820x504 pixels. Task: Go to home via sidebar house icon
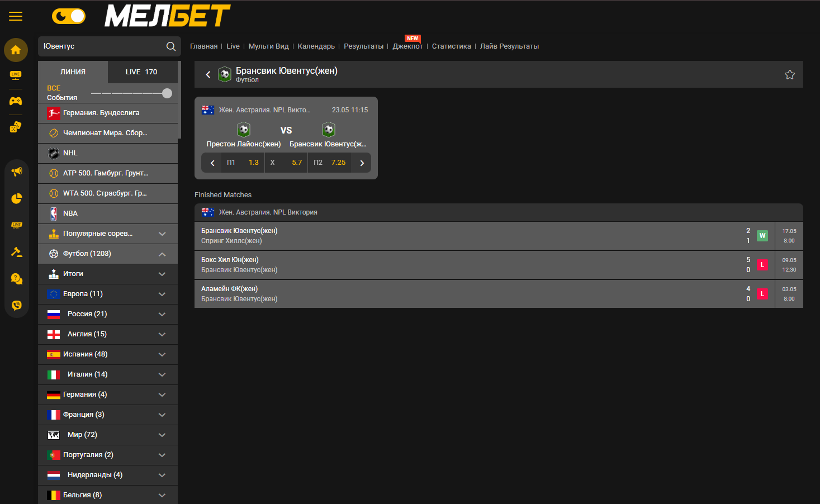(16, 50)
